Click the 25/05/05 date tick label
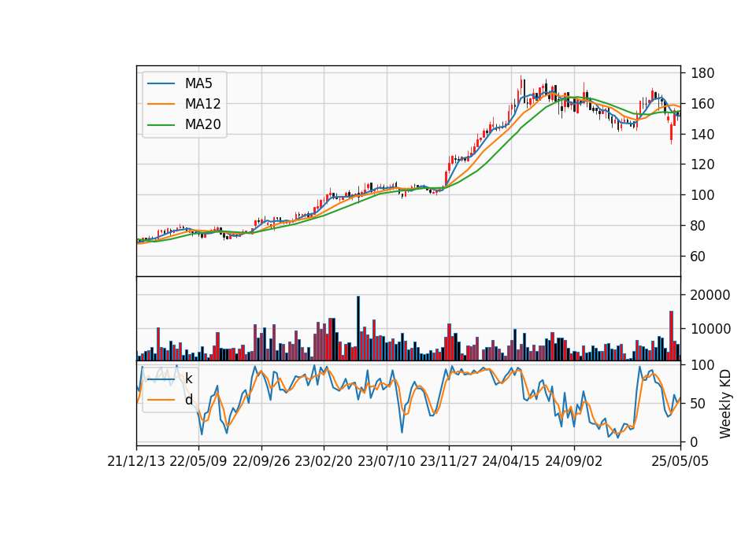Screen dimensions: 756x543 pos(680,461)
